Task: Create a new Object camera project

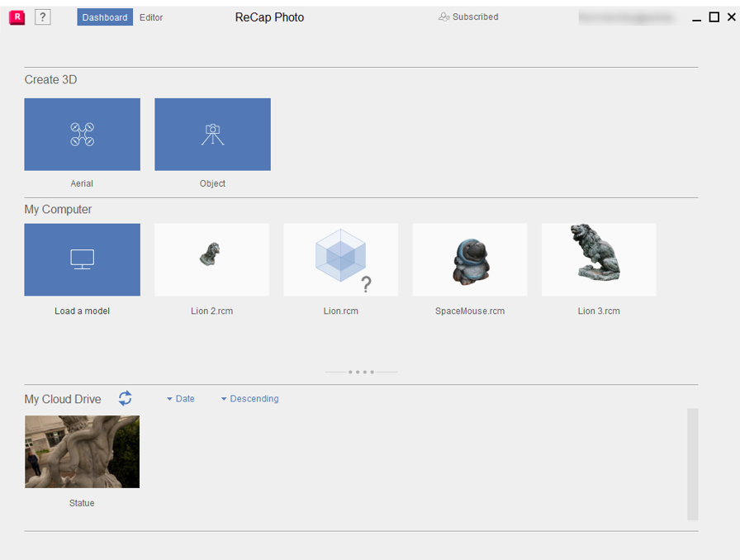Action: point(212,134)
